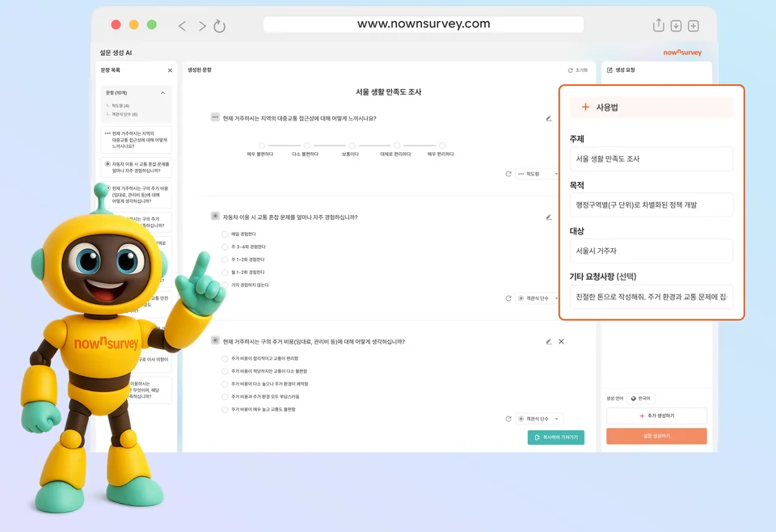
Task: Delete the 주거 비용 question with the X icon
Action: tap(561, 341)
